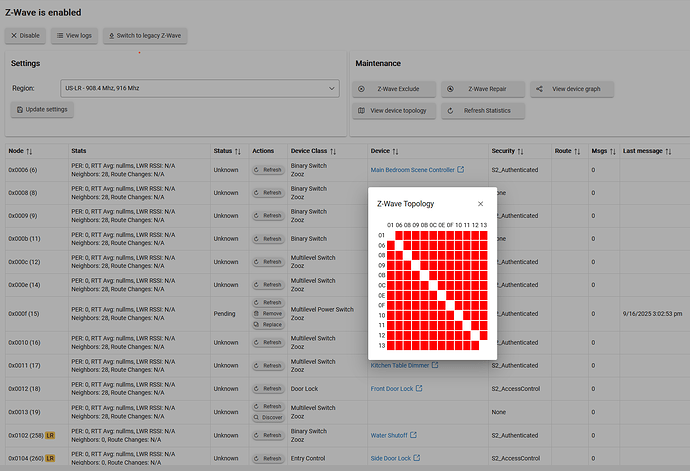Viewport: 690px width, 471px height.
Task: Sort by Security column arrows
Action: (521, 151)
